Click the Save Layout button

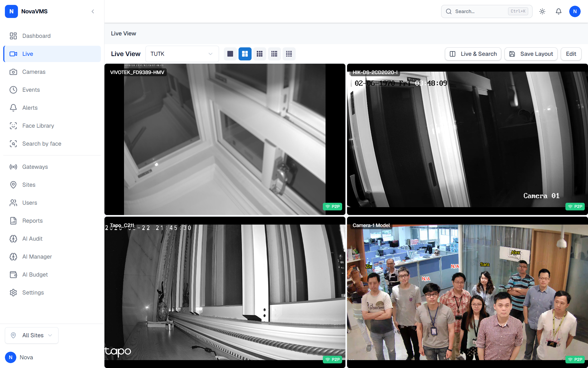click(531, 54)
